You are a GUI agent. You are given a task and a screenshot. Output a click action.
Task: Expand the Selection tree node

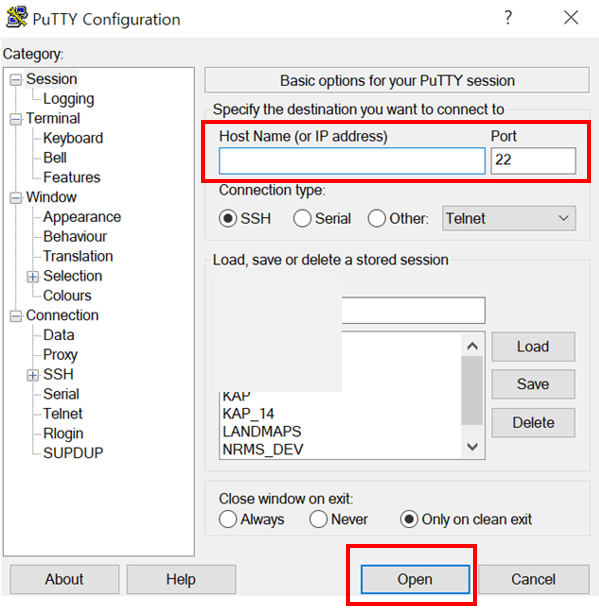33,277
